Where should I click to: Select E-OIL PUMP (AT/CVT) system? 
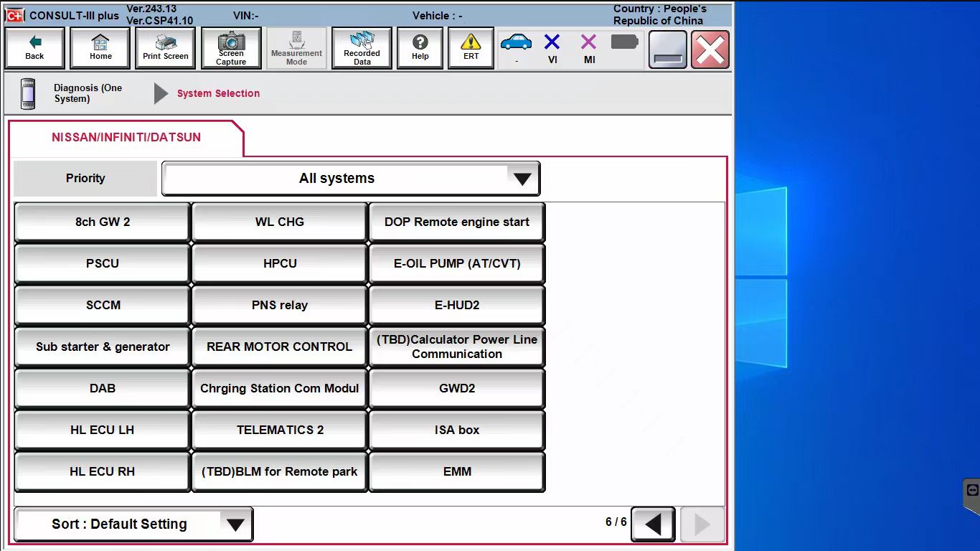coord(457,263)
